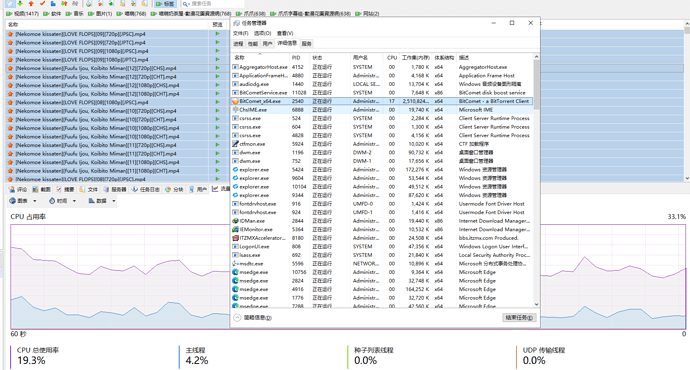
Task: Select Fuufu Ijou [12][1080p][CHT].mp4 row
Action: click(x=118, y=94)
